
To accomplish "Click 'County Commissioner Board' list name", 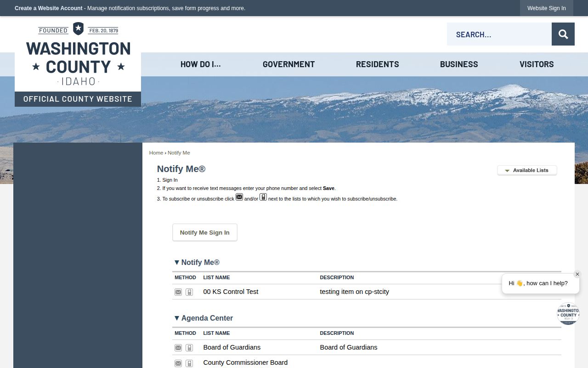I will point(245,362).
